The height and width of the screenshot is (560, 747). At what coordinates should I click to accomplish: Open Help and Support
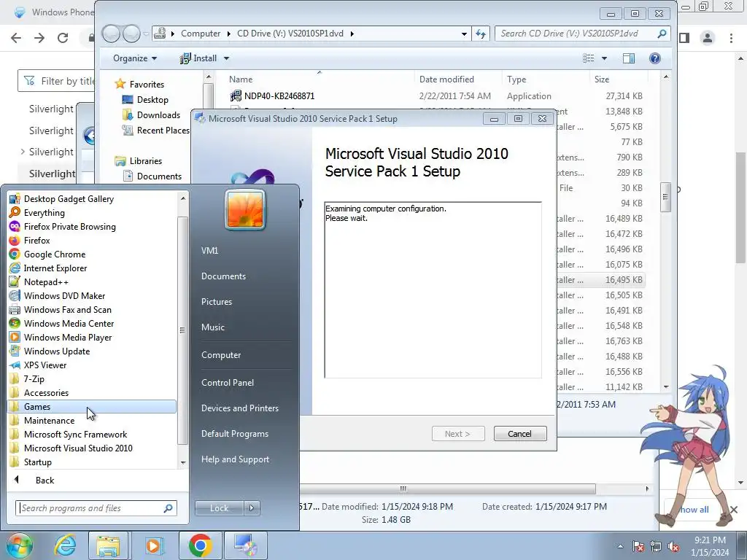(x=235, y=459)
